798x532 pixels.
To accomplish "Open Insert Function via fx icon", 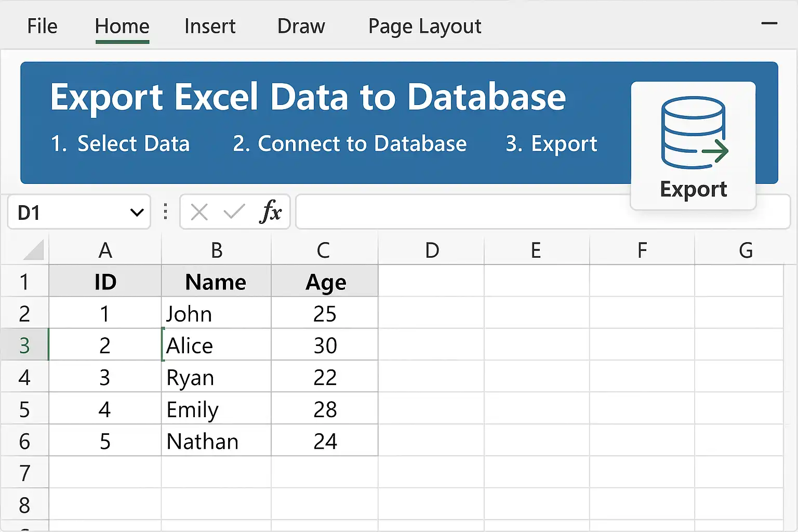I will pos(270,211).
